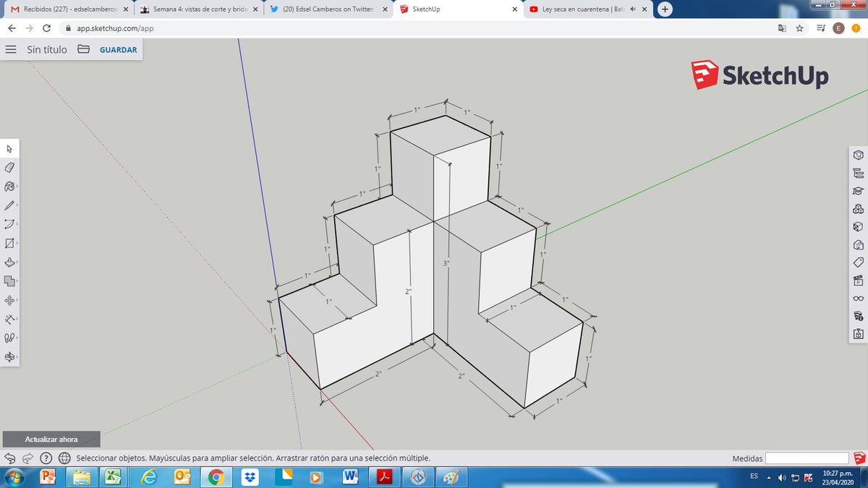Select the arrow Select tool

tap(9, 149)
